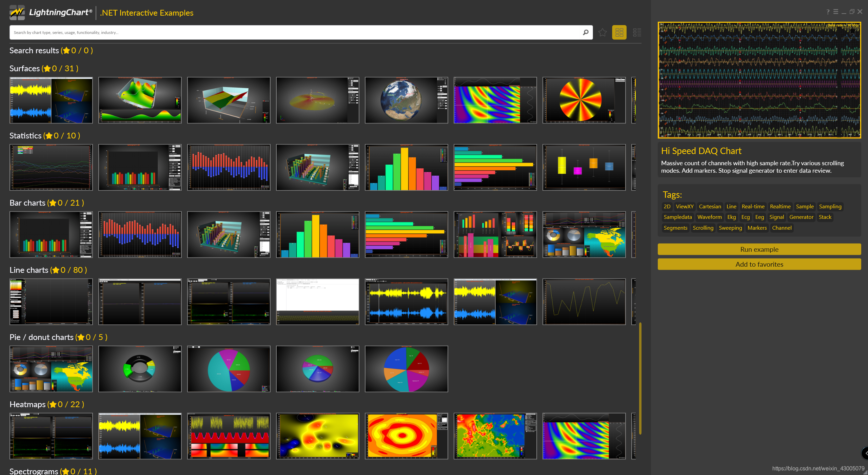This screenshot has height=475, width=868.
Task: Click the LightningChart logo
Action: (x=51, y=13)
